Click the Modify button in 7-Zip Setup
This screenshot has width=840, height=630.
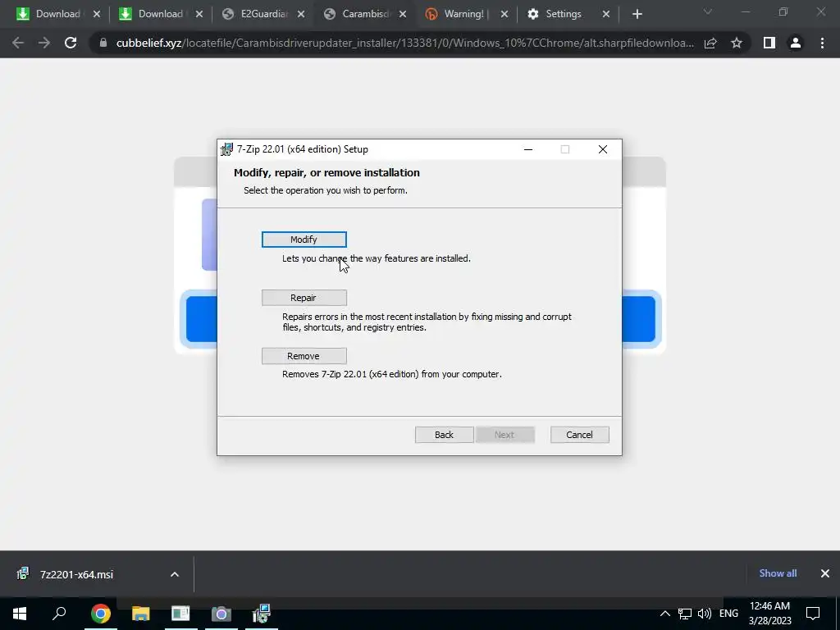(304, 240)
